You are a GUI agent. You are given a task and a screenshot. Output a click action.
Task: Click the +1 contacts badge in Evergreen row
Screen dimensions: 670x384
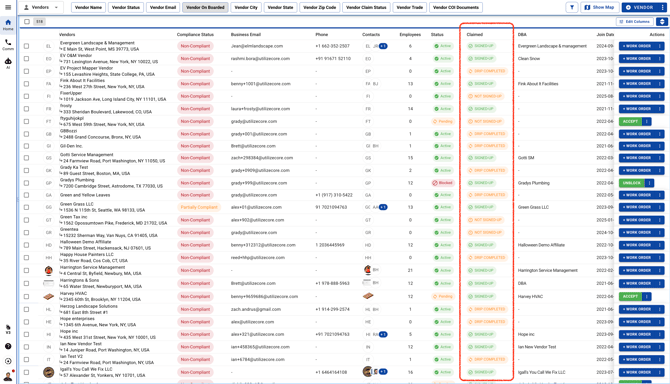tap(383, 46)
